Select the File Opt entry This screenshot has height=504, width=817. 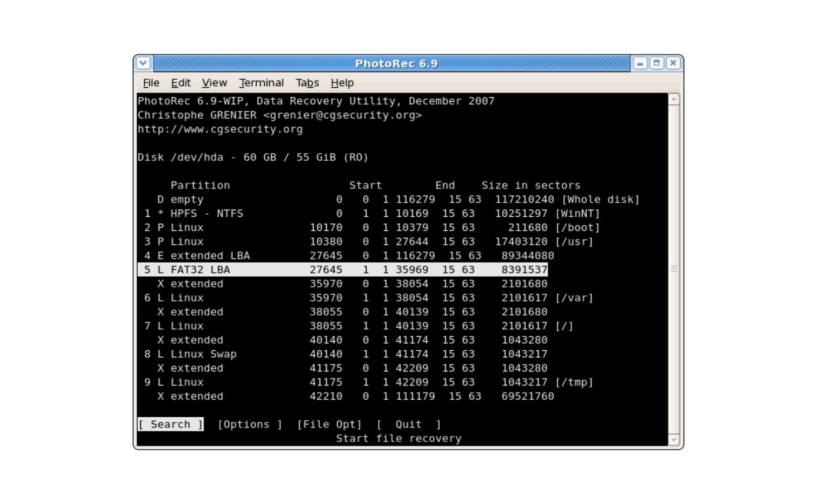[x=329, y=424]
